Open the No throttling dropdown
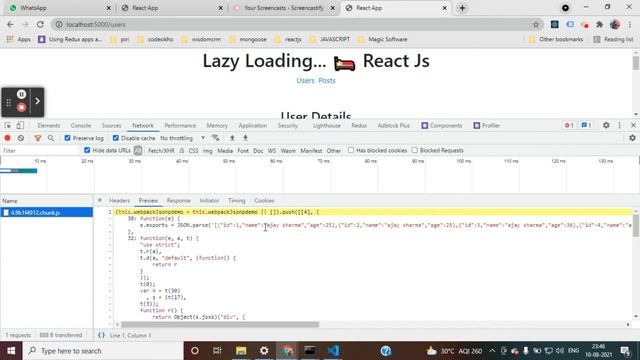640x360 pixels. [182, 138]
